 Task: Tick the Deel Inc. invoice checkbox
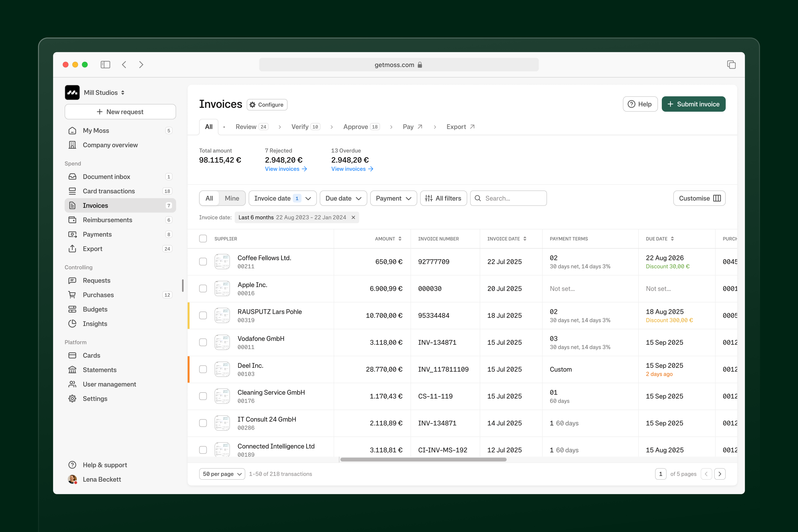pyautogui.click(x=203, y=369)
